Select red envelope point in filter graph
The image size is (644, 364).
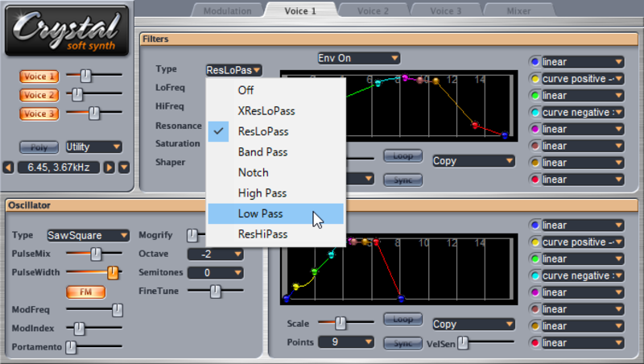click(475, 125)
